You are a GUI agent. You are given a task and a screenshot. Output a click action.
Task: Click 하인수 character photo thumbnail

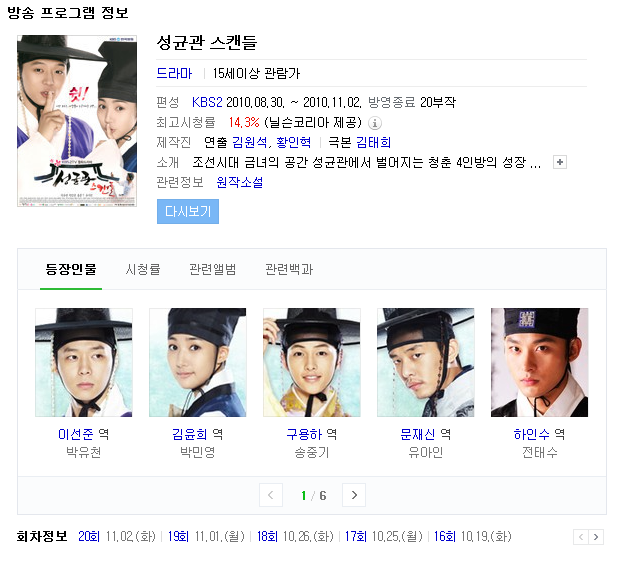point(540,362)
